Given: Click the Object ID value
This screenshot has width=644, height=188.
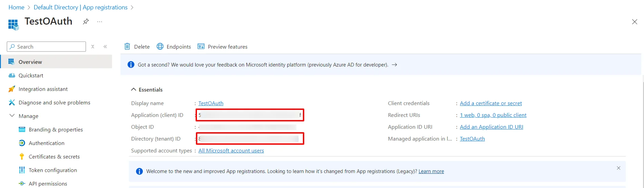Looking at the screenshot, I should pyautogui.click(x=247, y=127).
